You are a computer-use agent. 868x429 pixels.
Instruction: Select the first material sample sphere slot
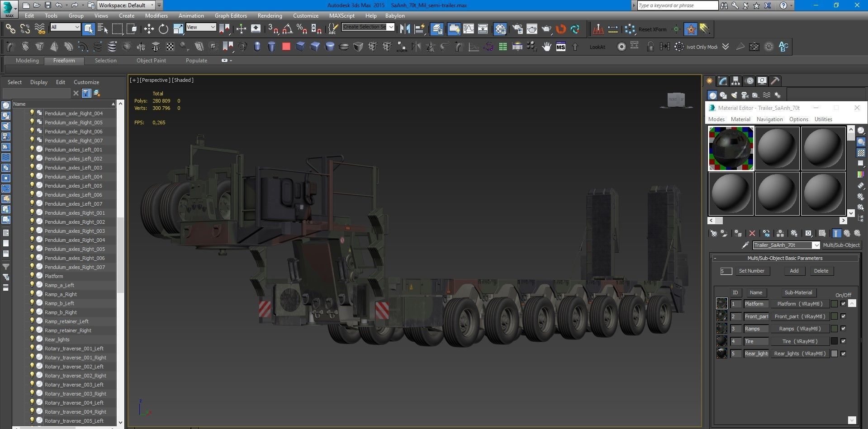730,148
